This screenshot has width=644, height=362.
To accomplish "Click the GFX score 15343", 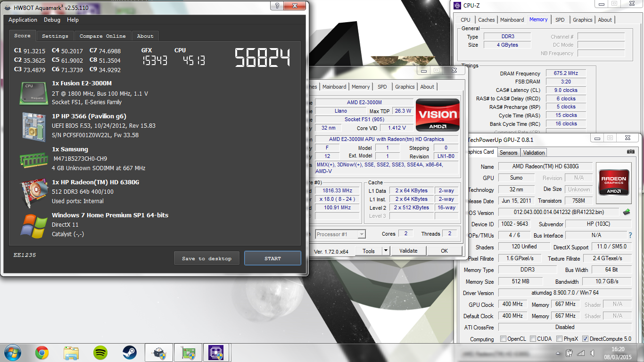I will (154, 60).
